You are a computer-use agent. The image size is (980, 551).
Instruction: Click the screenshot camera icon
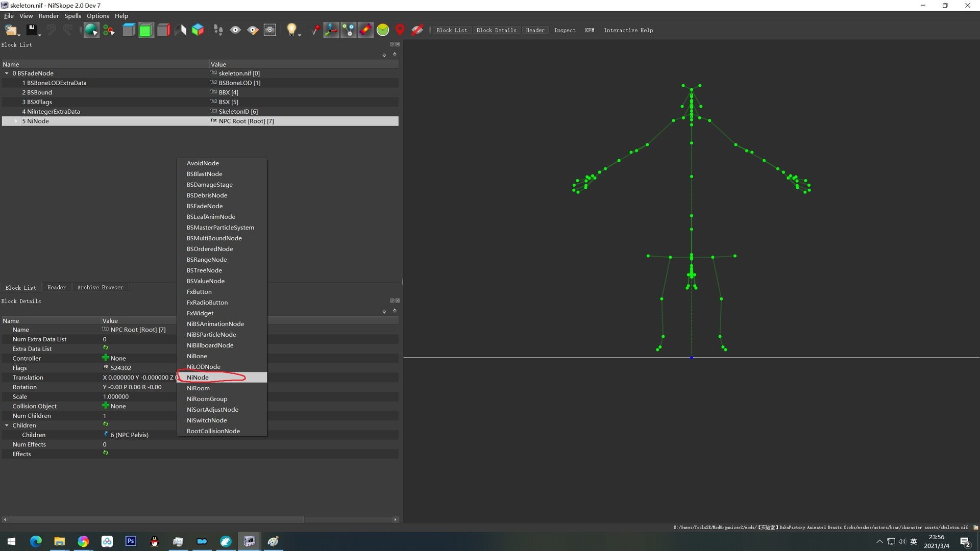[270, 30]
